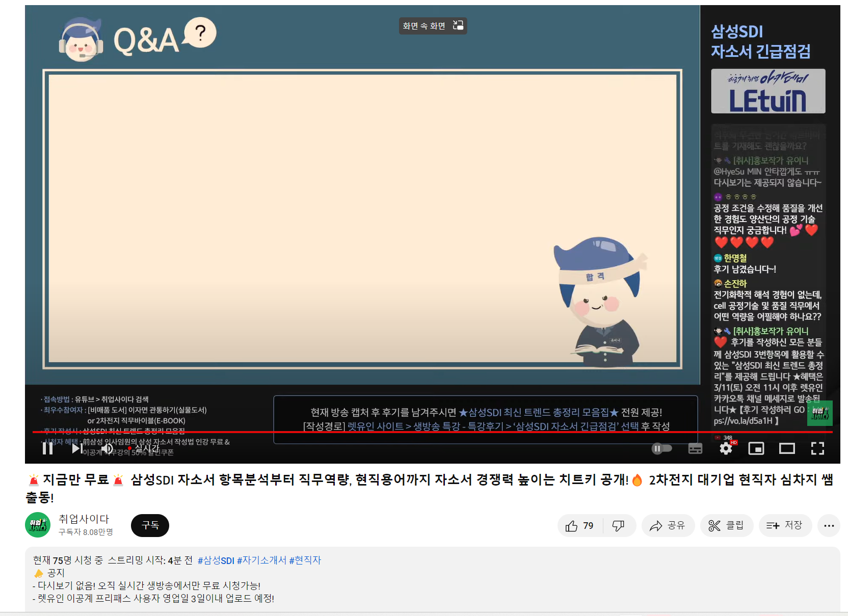Save video with 저장 button
The image size is (848, 616).
pos(785,526)
